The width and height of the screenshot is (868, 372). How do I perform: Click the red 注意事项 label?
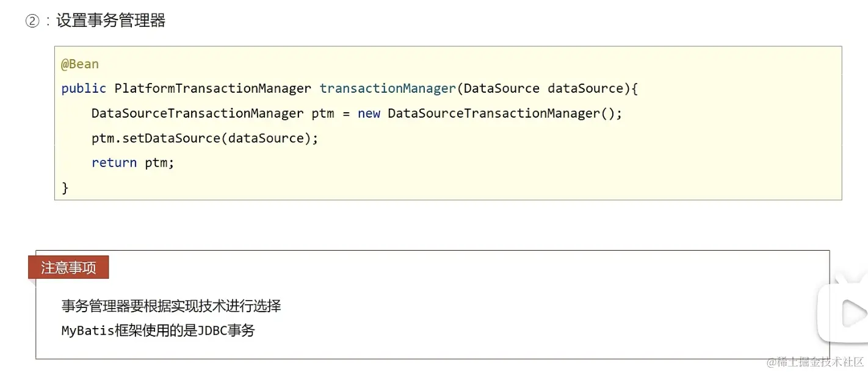[x=68, y=267]
